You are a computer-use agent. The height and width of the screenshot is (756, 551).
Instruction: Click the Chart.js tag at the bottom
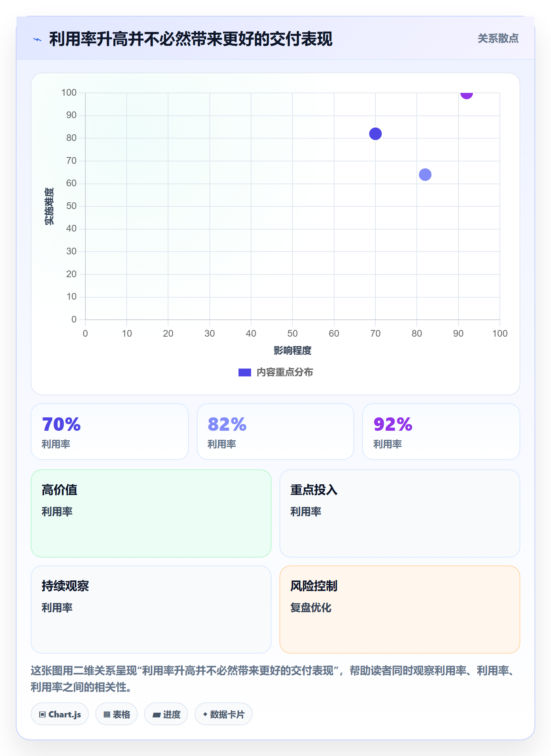[60, 714]
